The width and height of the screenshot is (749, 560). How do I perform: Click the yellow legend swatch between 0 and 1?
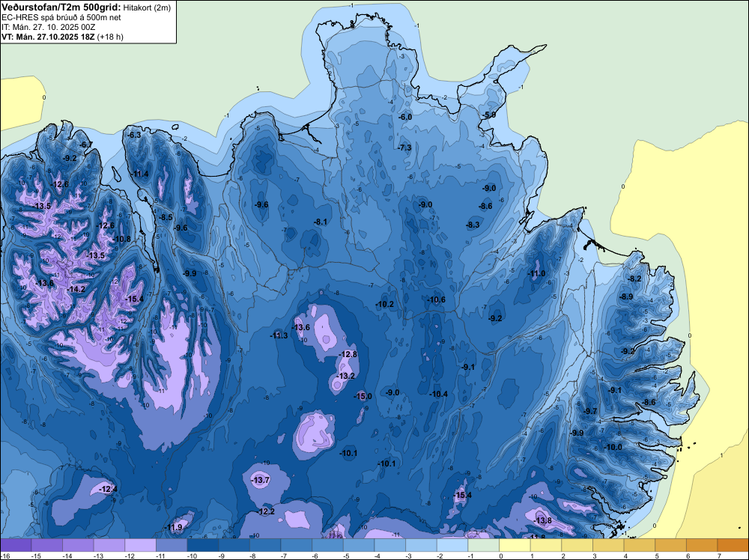click(515, 545)
